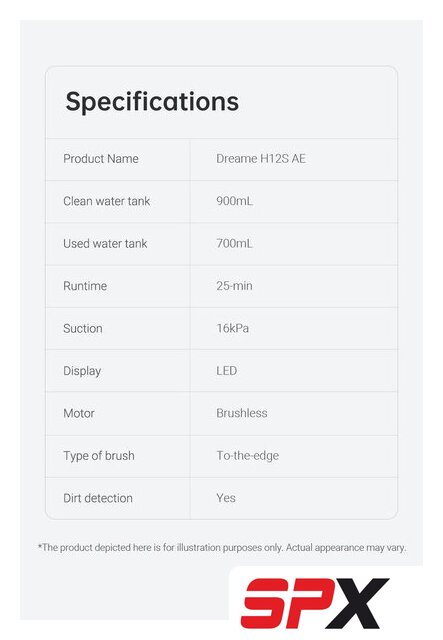This screenshot has width=443, height=640.
Task: Select the 900mL value
Action: tap(234, 201)
